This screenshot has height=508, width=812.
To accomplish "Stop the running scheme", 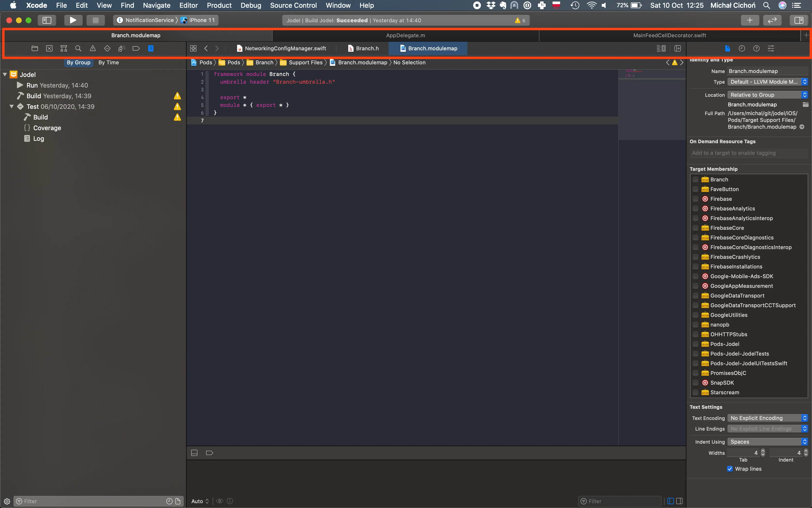I will pos(96,20).
